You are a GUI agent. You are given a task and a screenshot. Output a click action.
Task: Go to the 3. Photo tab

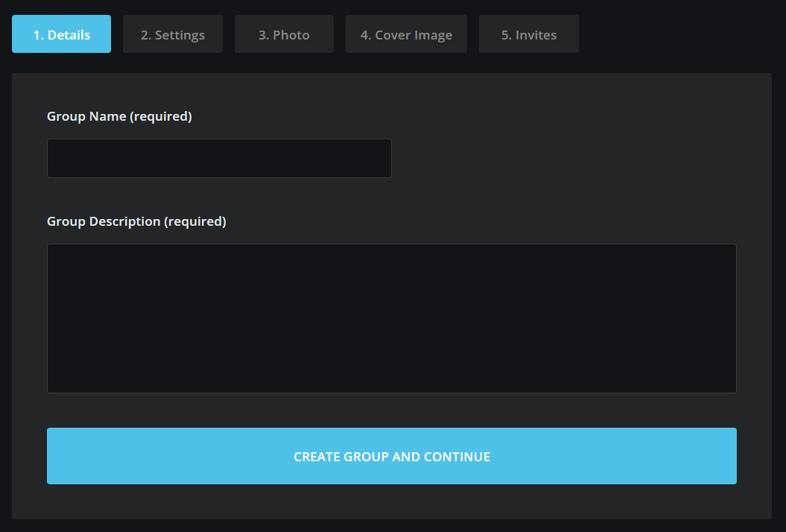284,34
